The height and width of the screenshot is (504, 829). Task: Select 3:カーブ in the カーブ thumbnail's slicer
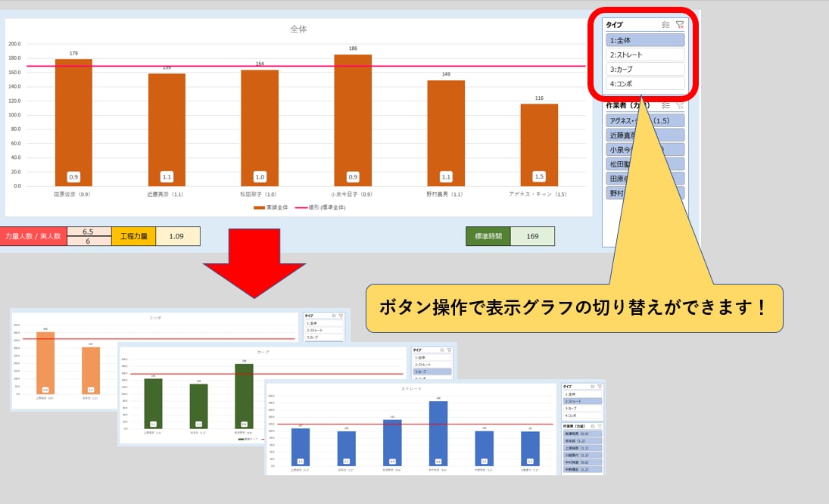coord(432,372)
